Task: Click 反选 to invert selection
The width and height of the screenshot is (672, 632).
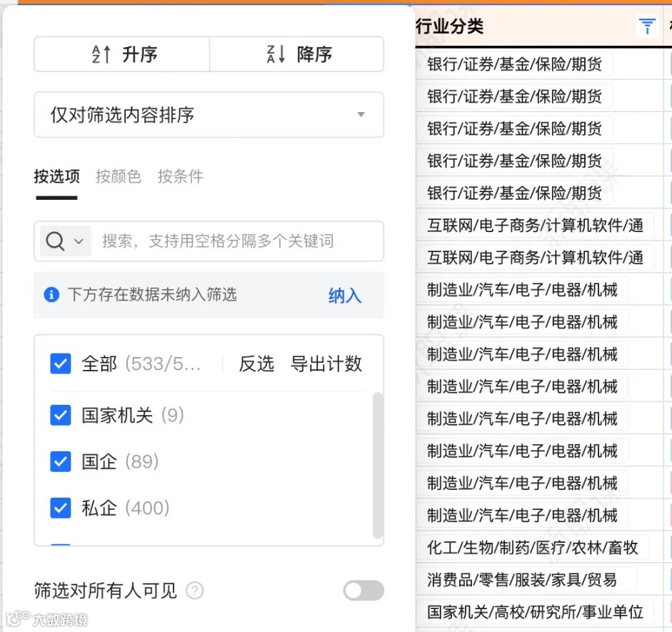Action: 256,363
